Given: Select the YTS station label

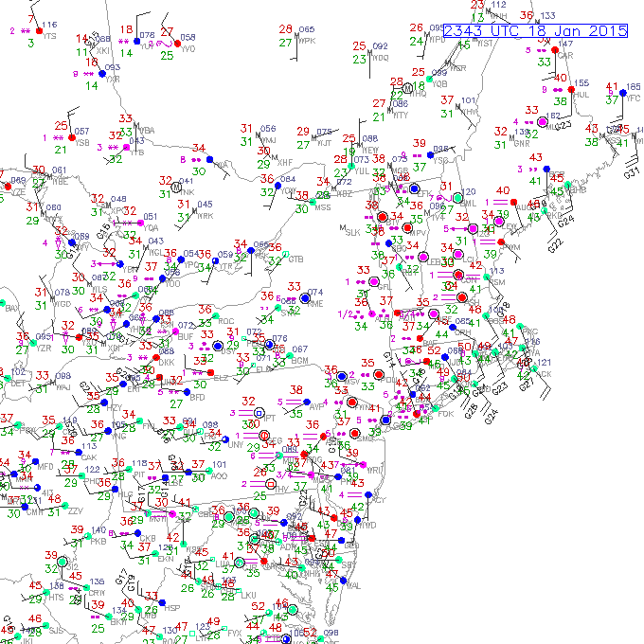Looking at the screenshot, I should pyautogui.click(x=49, y=36).
